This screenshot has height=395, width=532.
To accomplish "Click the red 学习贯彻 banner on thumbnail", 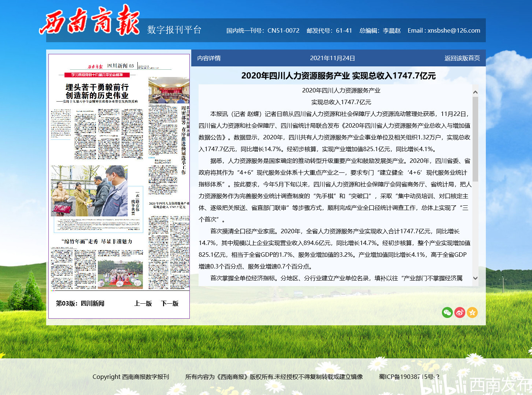I will (x=97, y=75).
